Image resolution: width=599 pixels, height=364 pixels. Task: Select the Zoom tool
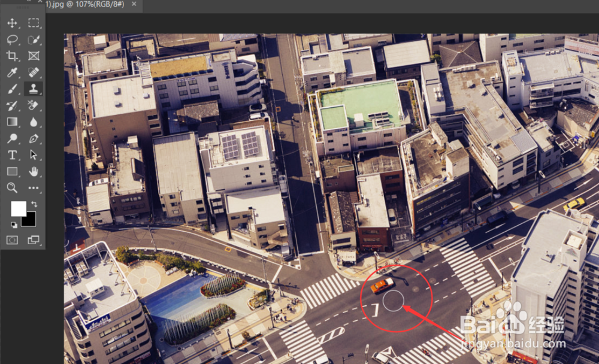[x=12, y=187]
